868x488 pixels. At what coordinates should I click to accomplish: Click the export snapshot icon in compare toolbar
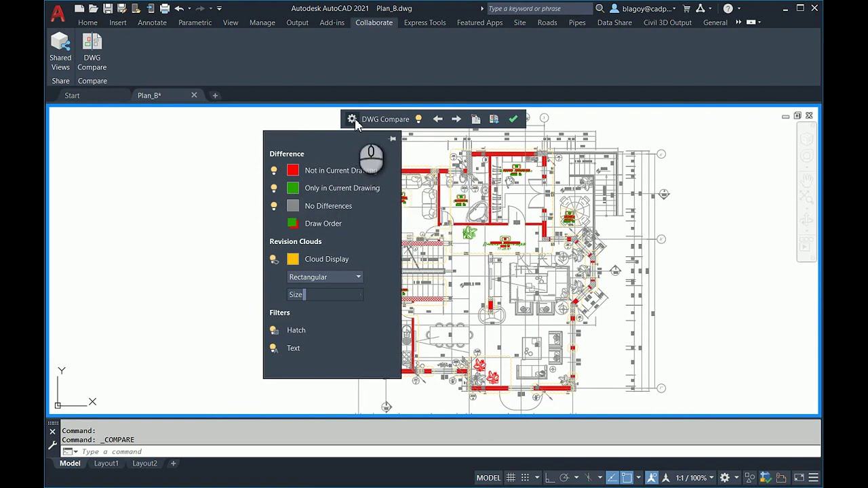[494, 119]
